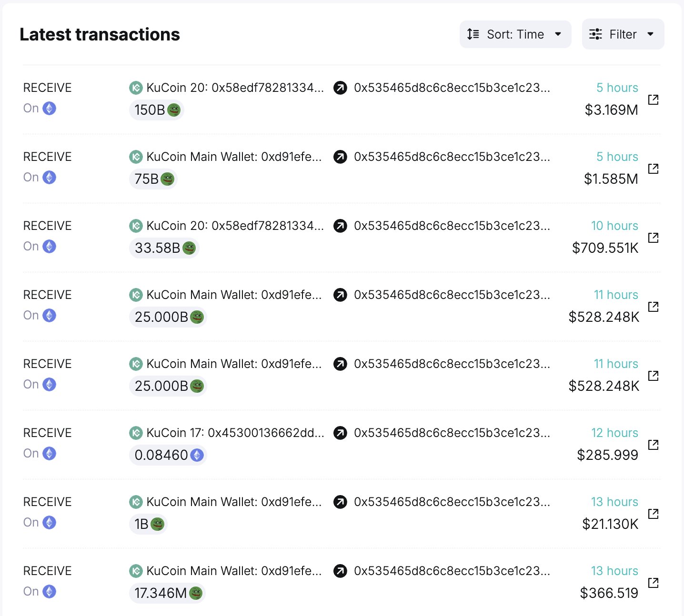Open external link for $709.551K transaction
The width and height of the screenshot is (684, 616).
pyautogui.click(x=653, y=238)
